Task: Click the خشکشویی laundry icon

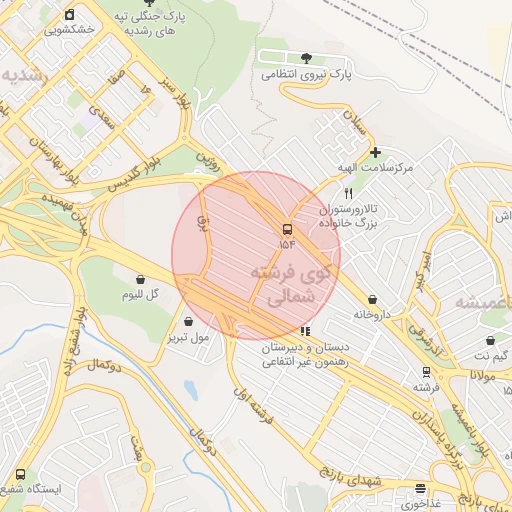Action: (x=69, y=15)
